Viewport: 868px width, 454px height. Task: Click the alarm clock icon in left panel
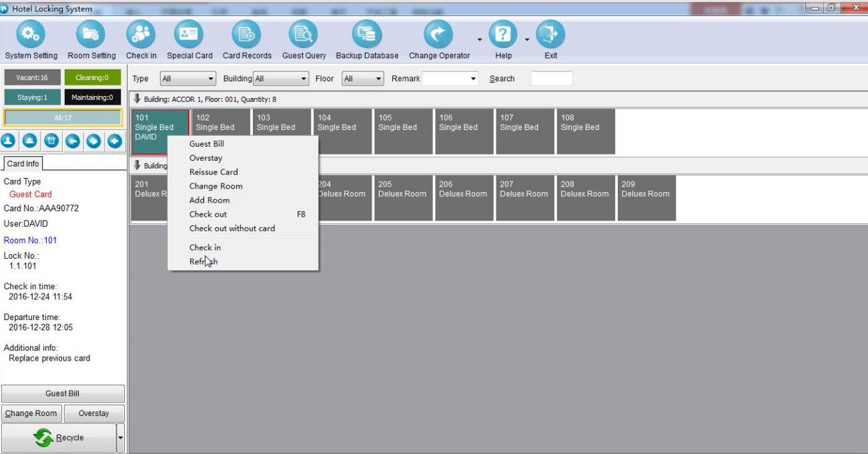pyautogui.click(x=52, y=141)
